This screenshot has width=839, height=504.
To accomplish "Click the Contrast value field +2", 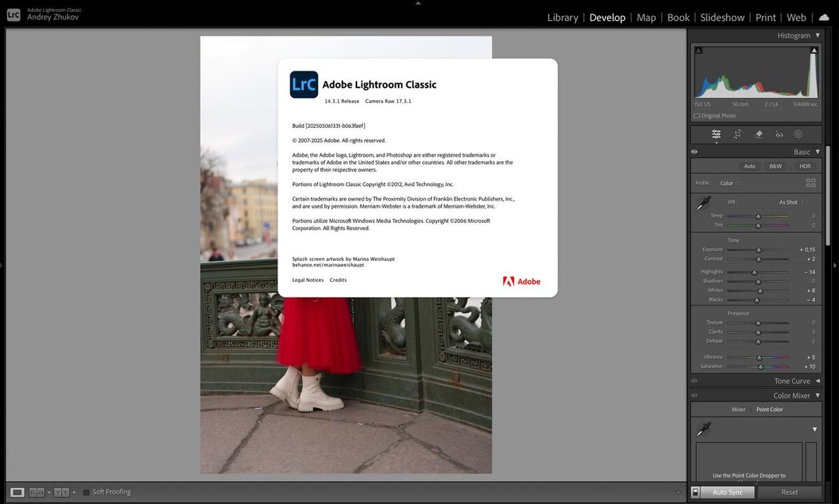I will click(810, 259).
